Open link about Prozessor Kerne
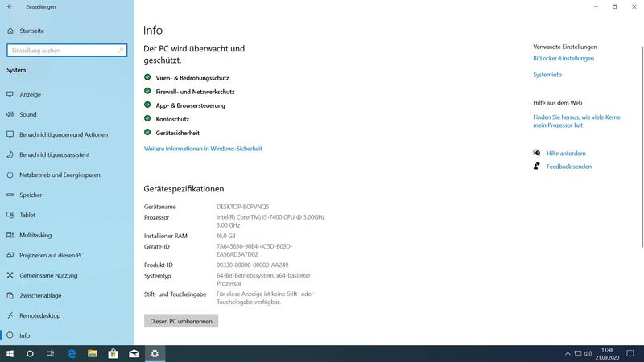The height and width of the screenshot is (362, 644). [576, 121]
